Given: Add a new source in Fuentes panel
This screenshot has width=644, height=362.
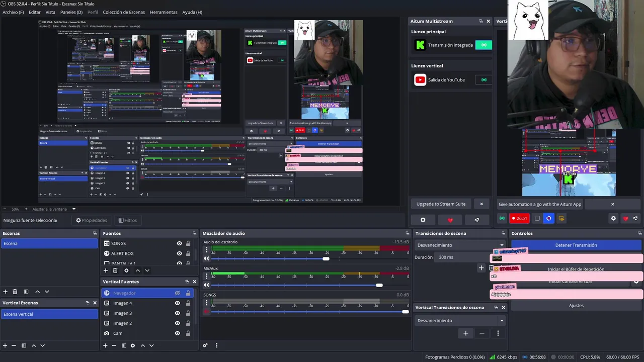Looking at the screenshot, I should point(106,270).
